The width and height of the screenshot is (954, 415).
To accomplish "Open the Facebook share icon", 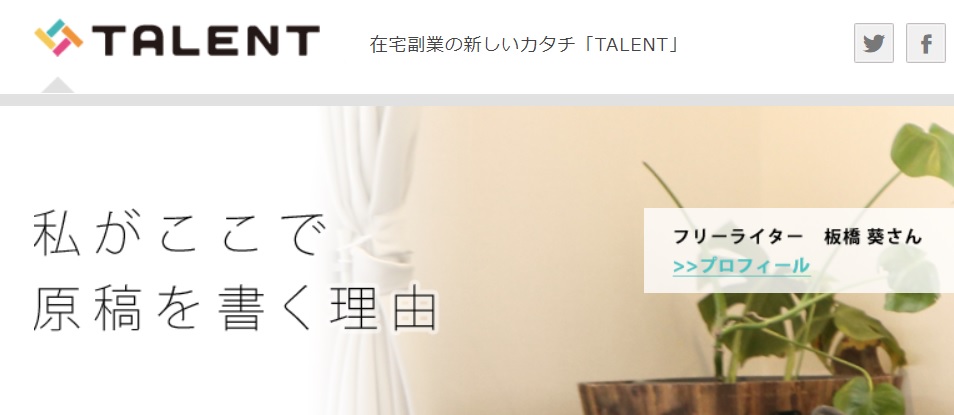I will click(x=925, y=43).
